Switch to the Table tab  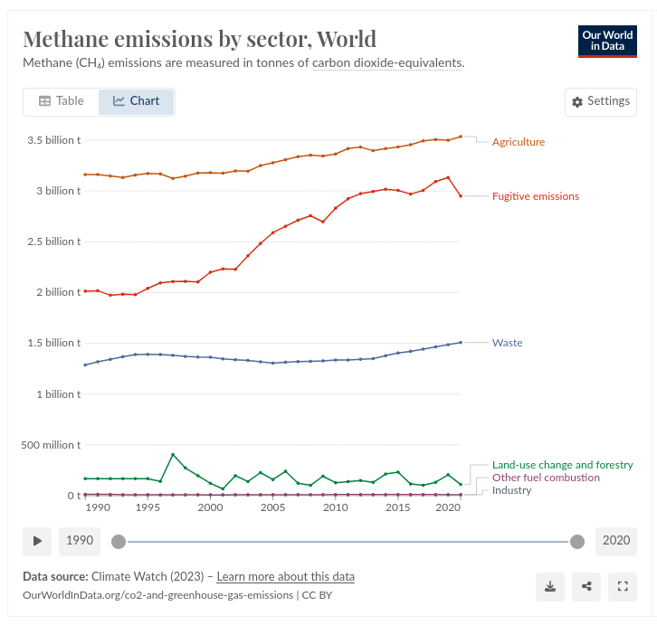click(x=61, y=101)
